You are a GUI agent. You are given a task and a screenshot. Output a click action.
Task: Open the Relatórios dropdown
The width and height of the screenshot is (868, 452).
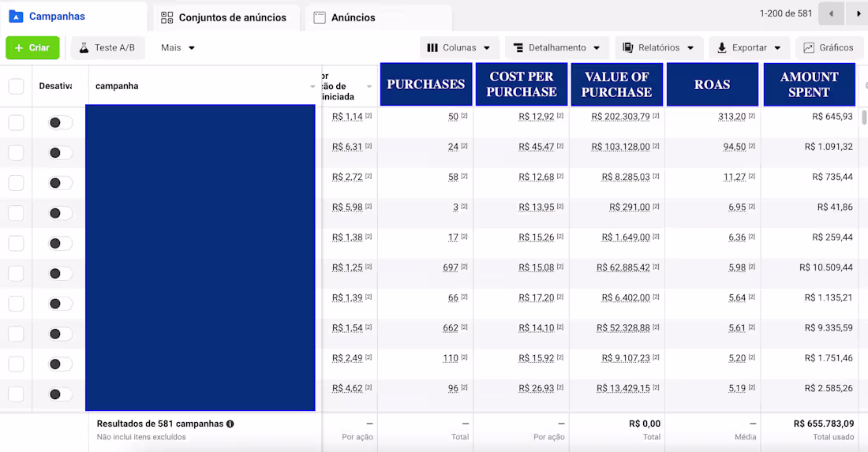pos(659,47)
